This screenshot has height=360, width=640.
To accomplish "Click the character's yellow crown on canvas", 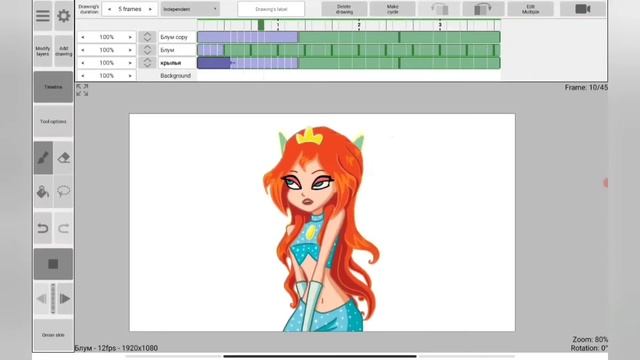I will pyautogui.click(x=309, y=136).
